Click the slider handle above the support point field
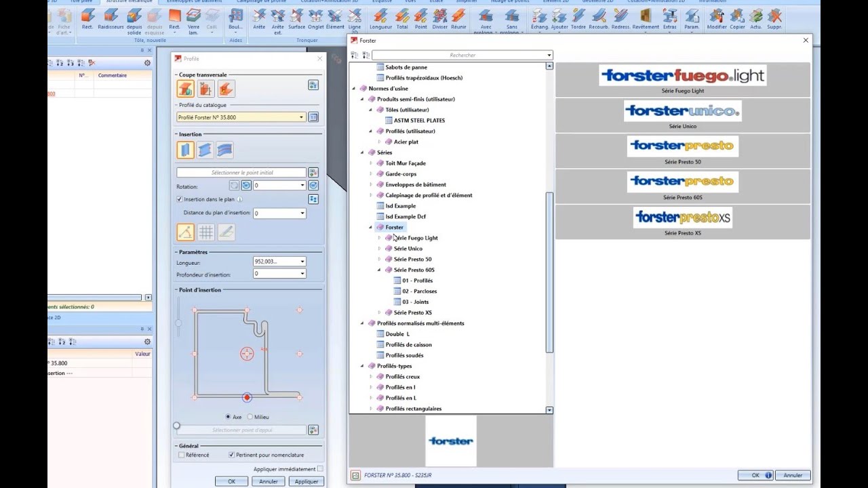 pos(177,426)
